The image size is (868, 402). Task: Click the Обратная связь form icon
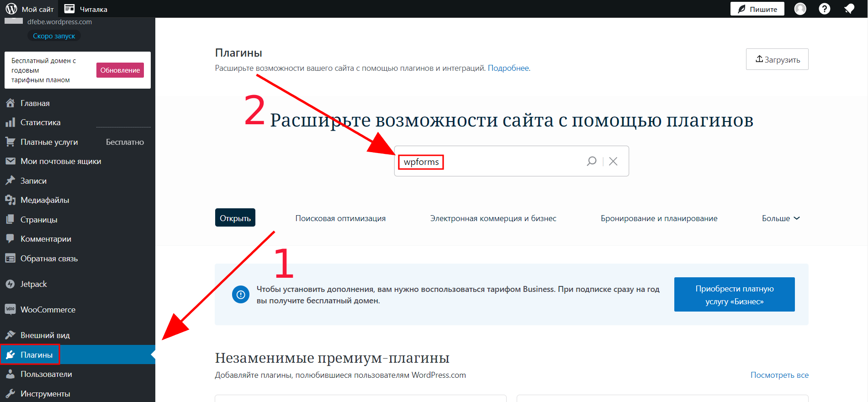click(10, 259)
